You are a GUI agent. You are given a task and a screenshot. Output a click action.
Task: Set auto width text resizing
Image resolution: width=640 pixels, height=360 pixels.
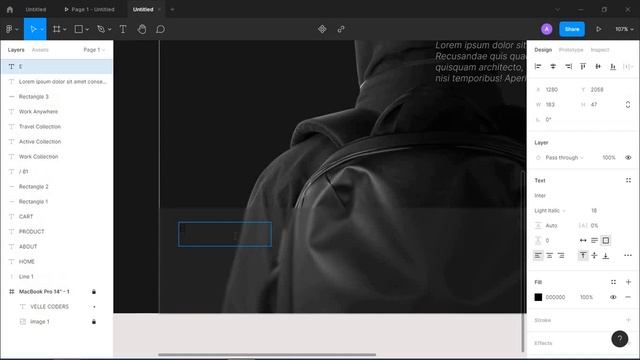[583, 240]
